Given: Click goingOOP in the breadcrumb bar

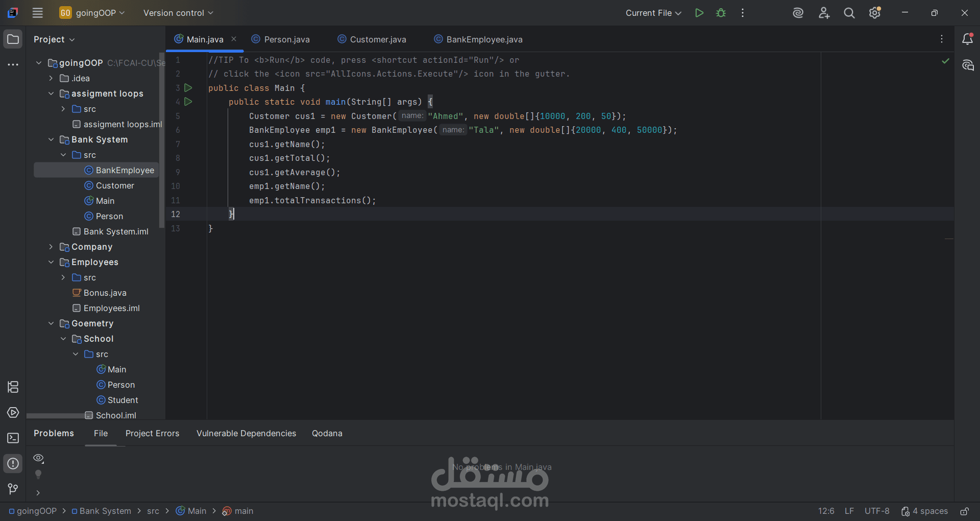Looking at the screenshot, I should pos(33,511).
